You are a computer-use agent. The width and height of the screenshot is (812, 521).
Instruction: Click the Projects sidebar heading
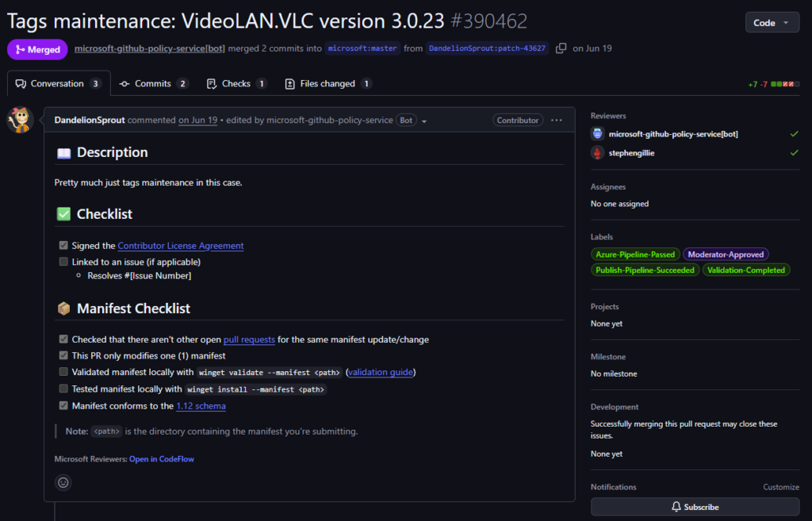click(x=604, y=307)
